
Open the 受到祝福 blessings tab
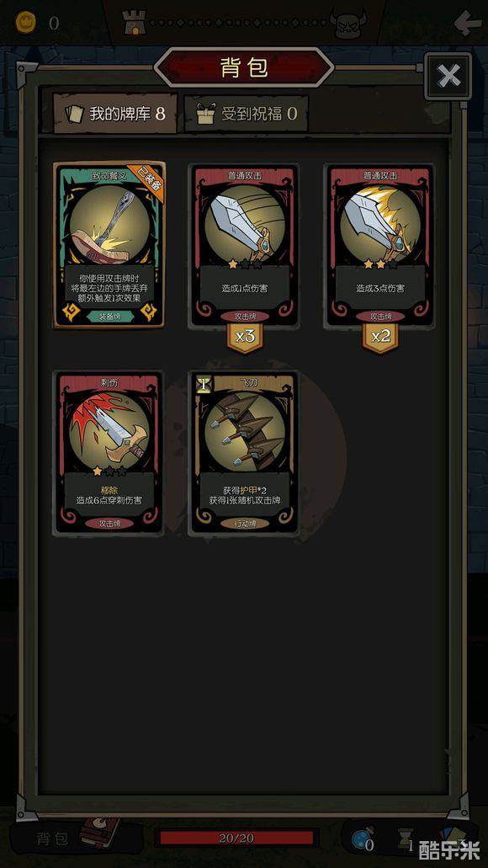[247, 114]
